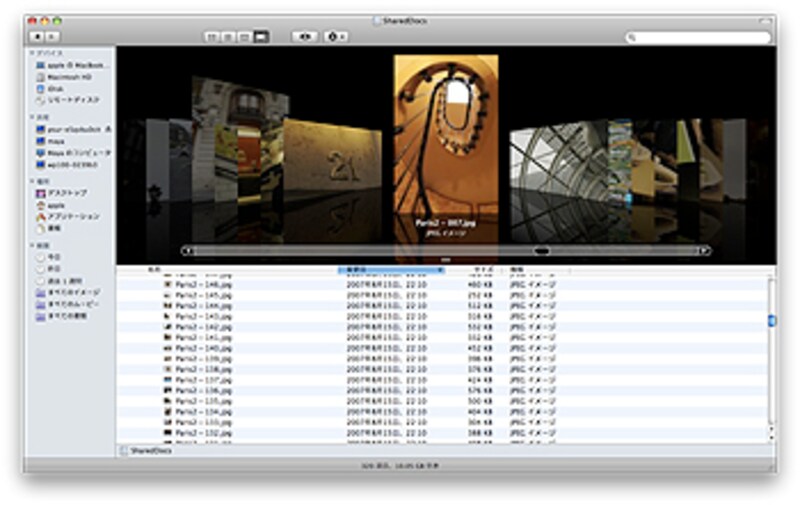The height and width of the screenshot is (505, 800).
Task: Switch to icon view in toolbar
Action: (212, 37)
